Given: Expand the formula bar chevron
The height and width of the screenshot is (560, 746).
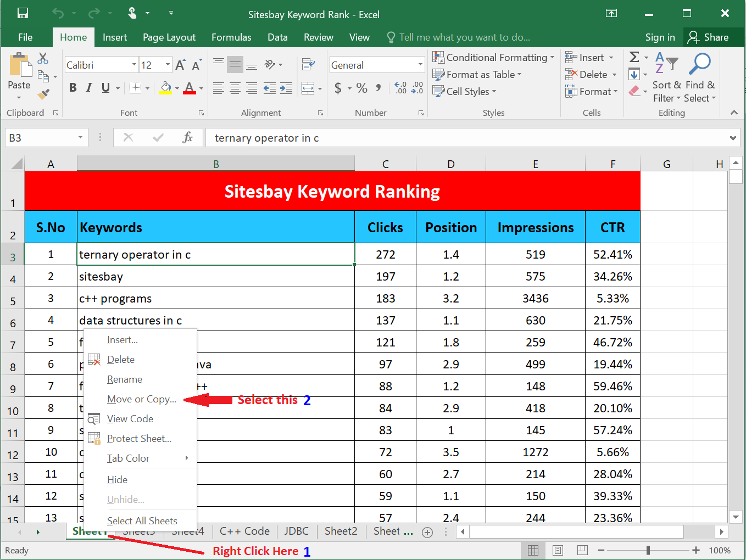Looking at the screenshot, I should pyautogui.click(x=733, y=138).
